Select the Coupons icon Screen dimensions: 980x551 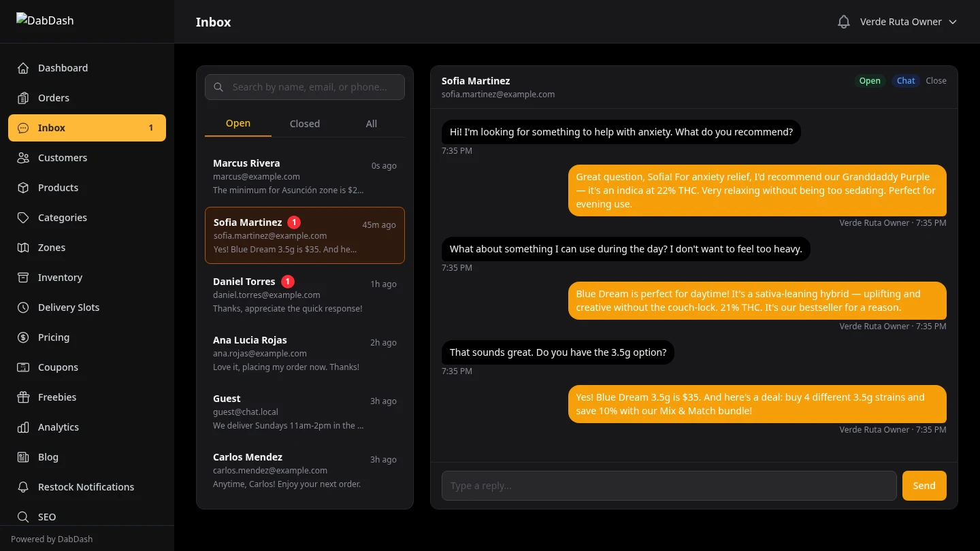[22, 367]
